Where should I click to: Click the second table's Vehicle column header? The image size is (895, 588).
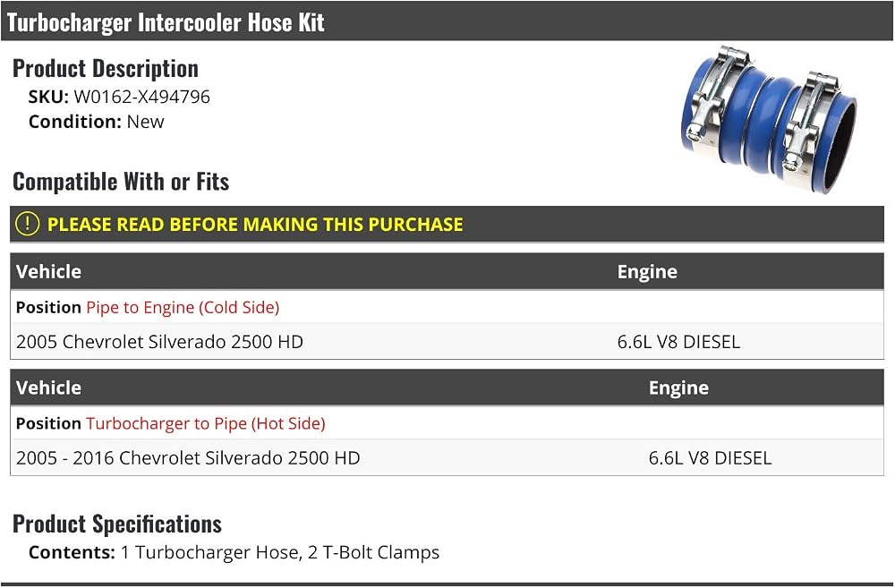tap(48, 388)
